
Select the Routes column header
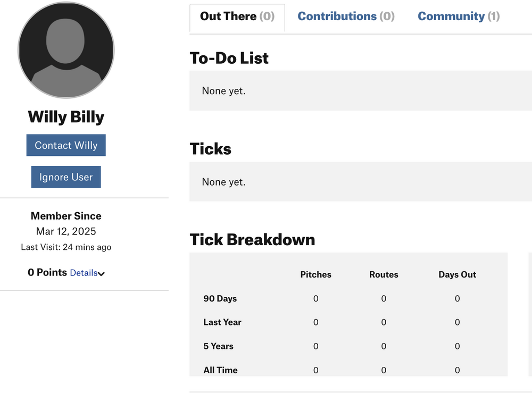pyautogui.click(x=384, y=274)
